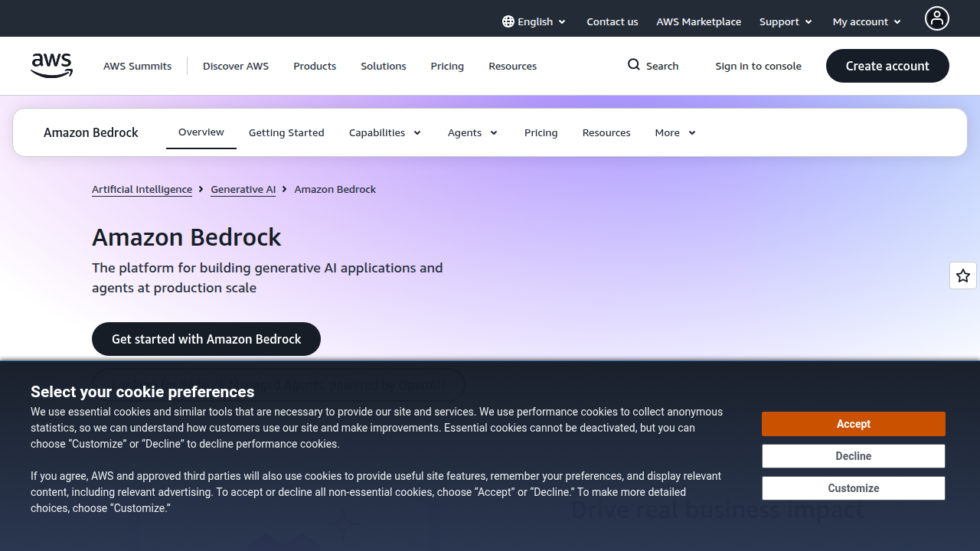This screenshot has width=980, height=551.
Task: Click 'Select your cookie preferences' heading
Action: click(142, 392)
